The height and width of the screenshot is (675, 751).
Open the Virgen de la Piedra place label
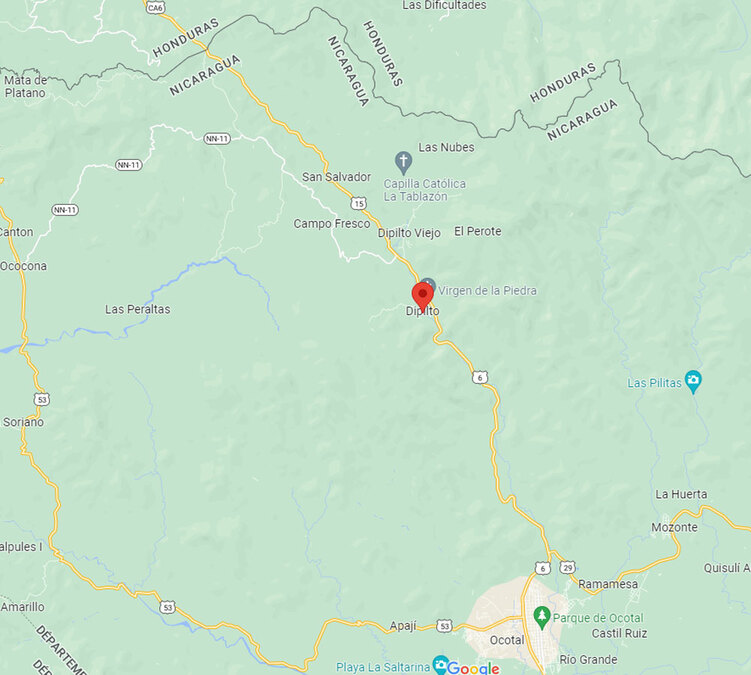pyautogui.click(x=487, y=290)
